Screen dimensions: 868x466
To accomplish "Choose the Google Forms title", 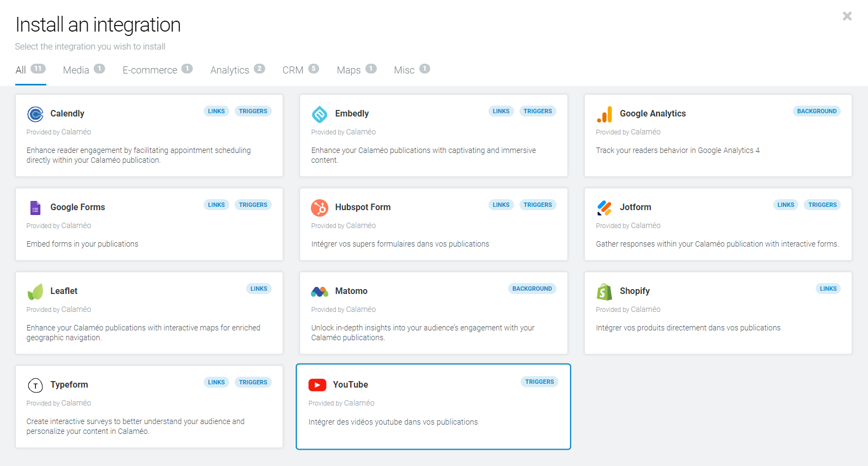I will (x=78, y=207).
